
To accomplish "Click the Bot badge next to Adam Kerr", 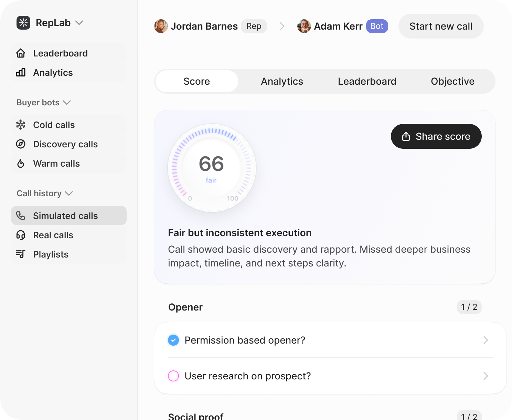I will (x=377, y=26).
